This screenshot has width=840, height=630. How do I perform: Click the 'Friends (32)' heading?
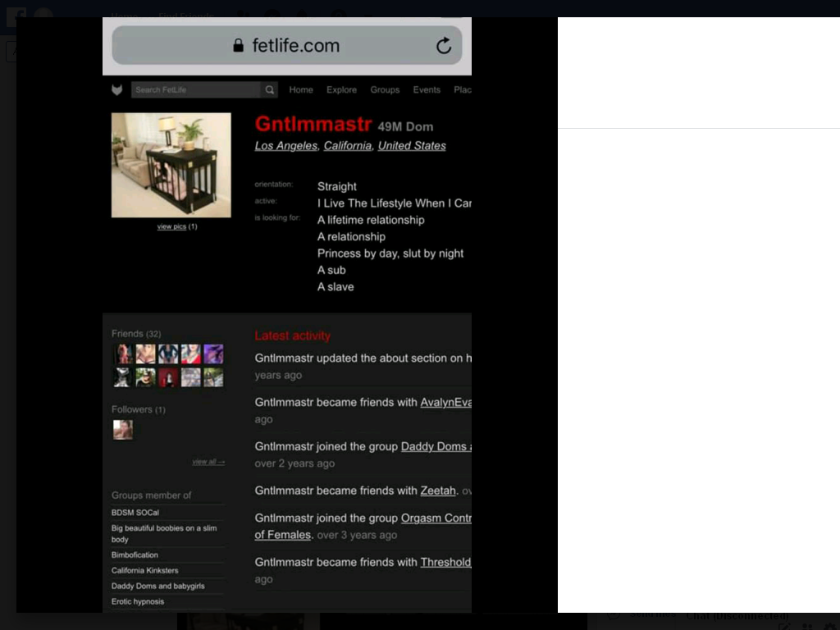click(136, 334)
